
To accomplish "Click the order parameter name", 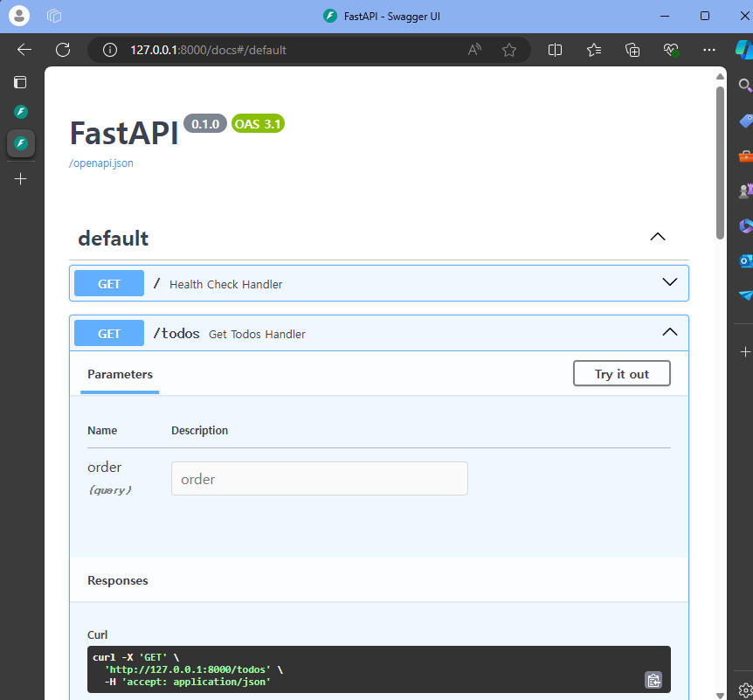I will tap(104, 468).
